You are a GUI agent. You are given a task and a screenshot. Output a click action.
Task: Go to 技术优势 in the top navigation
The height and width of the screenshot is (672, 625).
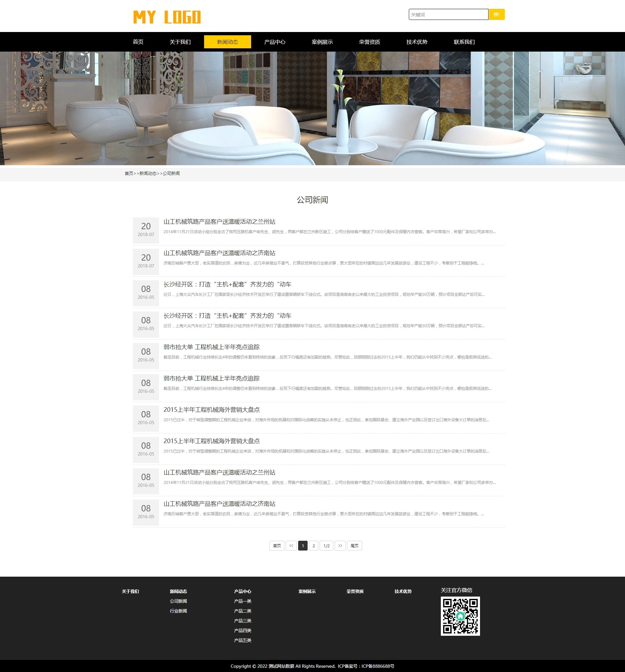[416, 42]
